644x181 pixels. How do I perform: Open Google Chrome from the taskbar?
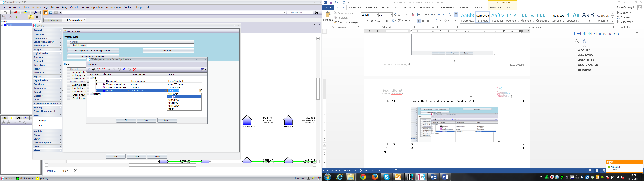click(x=363, y=177)
